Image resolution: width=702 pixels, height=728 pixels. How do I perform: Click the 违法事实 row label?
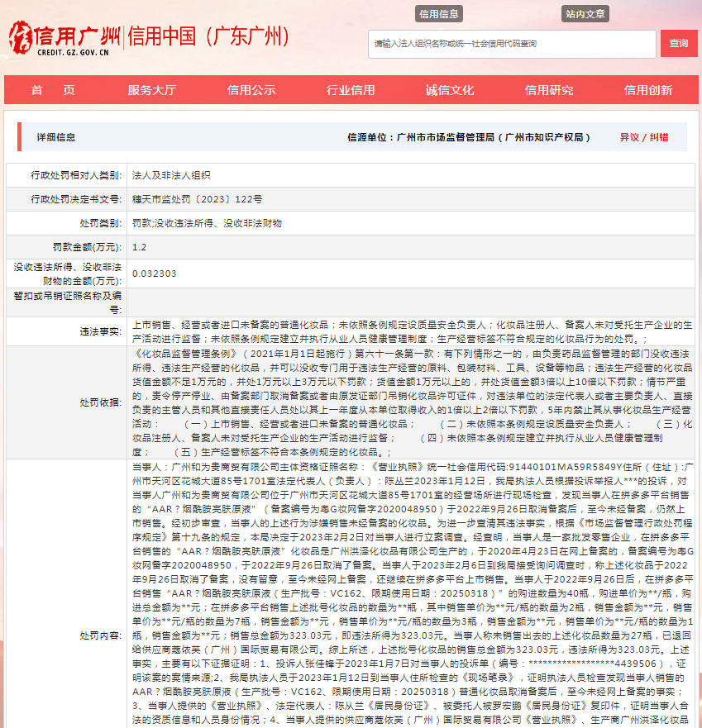pyautogui.click(x=100, y=332)
